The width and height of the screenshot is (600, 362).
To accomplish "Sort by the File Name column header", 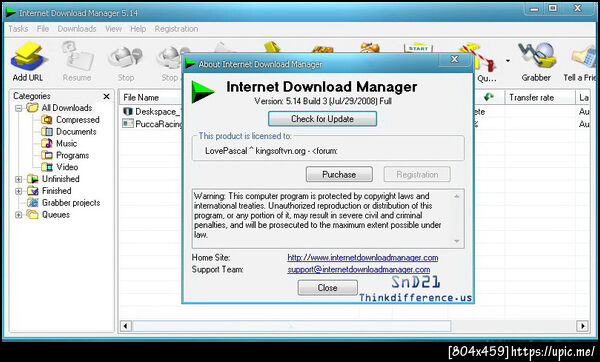I will (x=150, y=98).
